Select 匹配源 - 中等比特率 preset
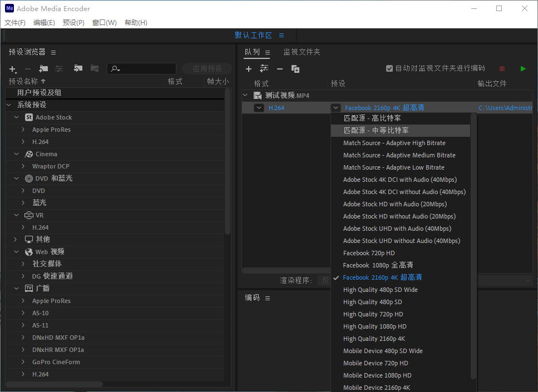The height and width of the screenshot is (392, 538). pos(401,131)
